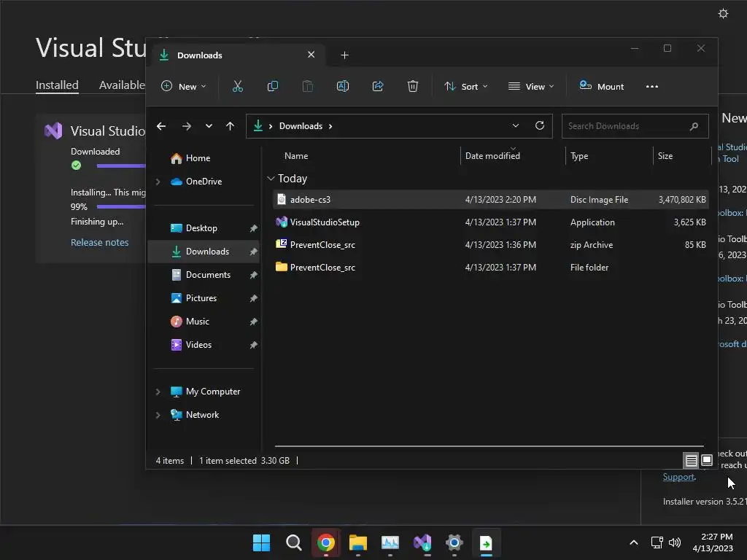
Task: Open the Installed tab in Visual Studio Installer
Action: coord(57,85)
